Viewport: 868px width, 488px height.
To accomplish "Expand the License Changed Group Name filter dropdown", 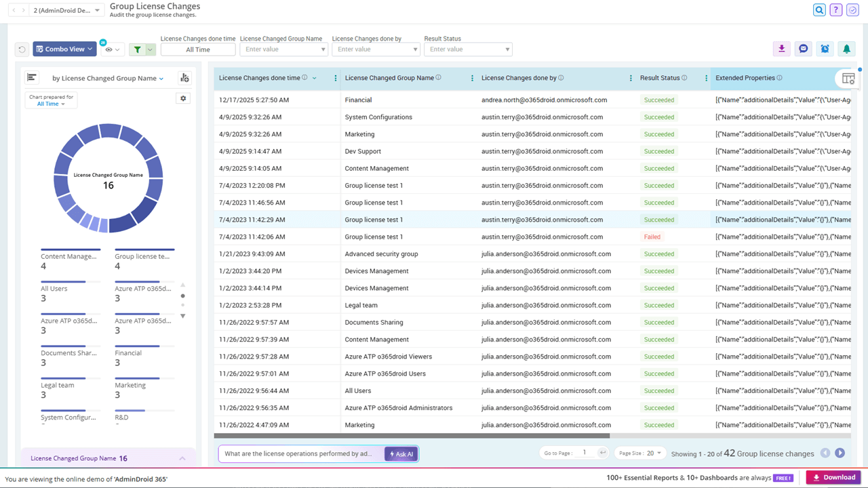I will 323,49.
